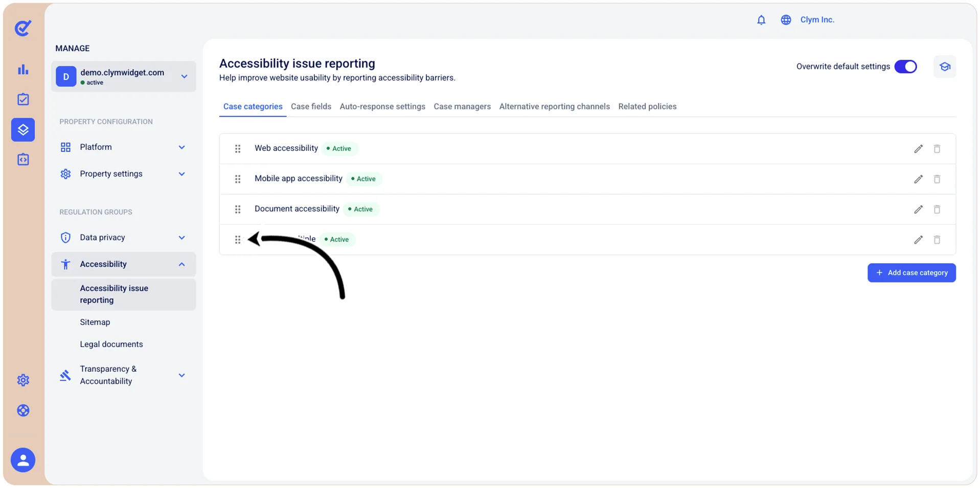This screenshot has width=980, height=488.
Task: Switch to the Case managers tab
Action: (462, 106)
